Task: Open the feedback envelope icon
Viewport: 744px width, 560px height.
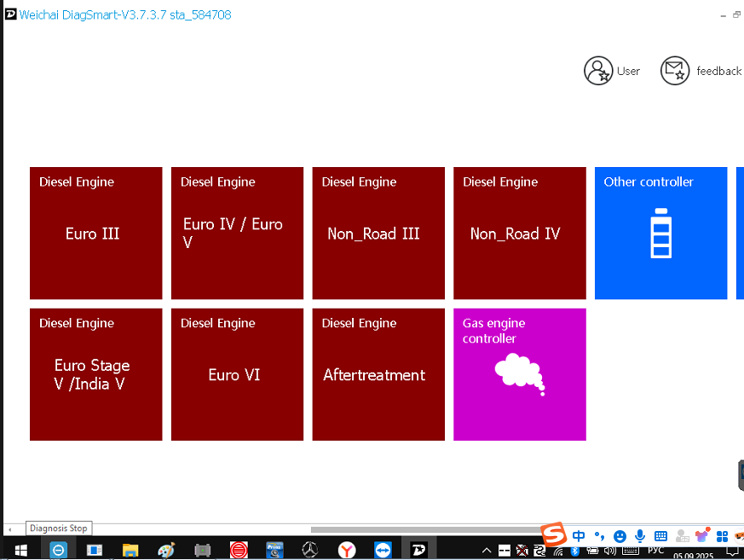Action: pos(675,71)
